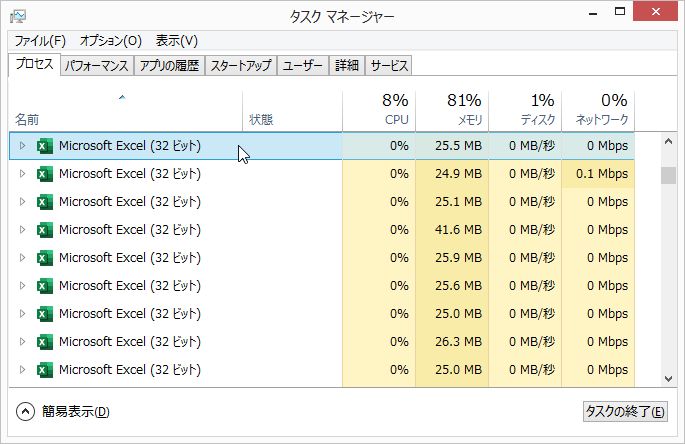Minimize the Task Manager window
This screenshot has height=444, width=685.
click(593, 13)
